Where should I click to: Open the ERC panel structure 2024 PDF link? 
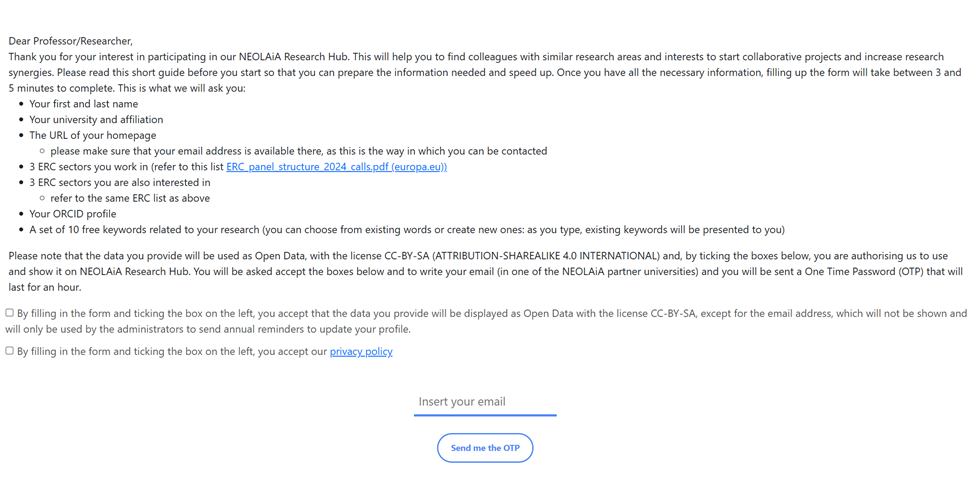click(x=336, y=167)
